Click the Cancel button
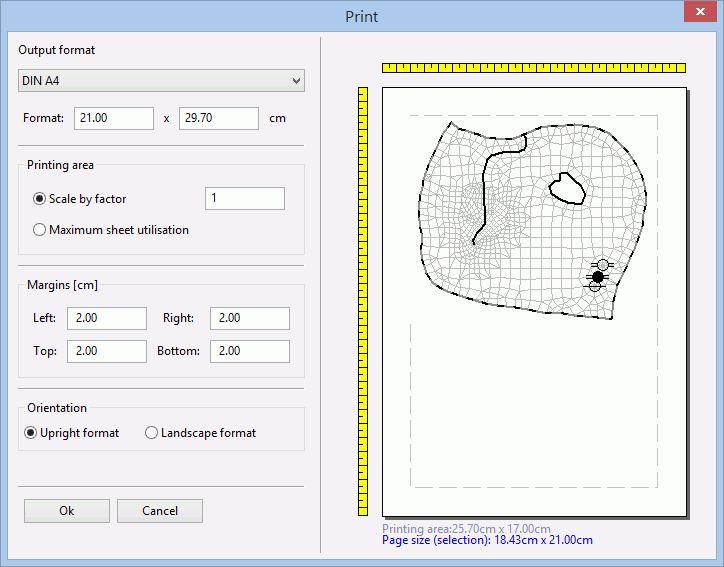This screenshot has height=567, width=724. (160, 511)
